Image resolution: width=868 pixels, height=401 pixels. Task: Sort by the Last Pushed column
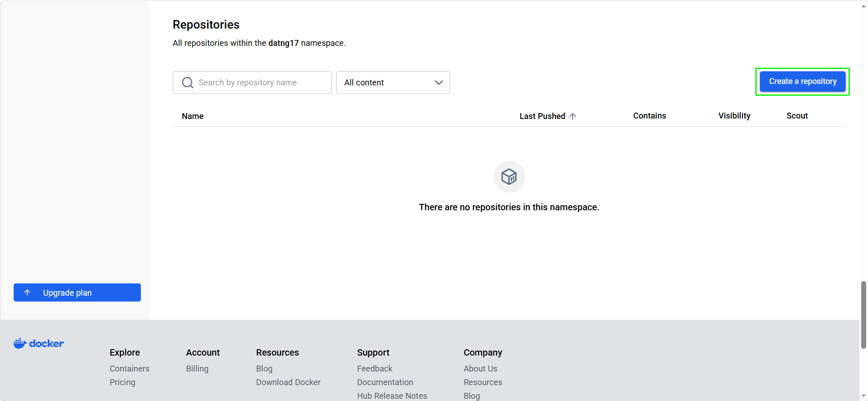click(x=543, y=116)
